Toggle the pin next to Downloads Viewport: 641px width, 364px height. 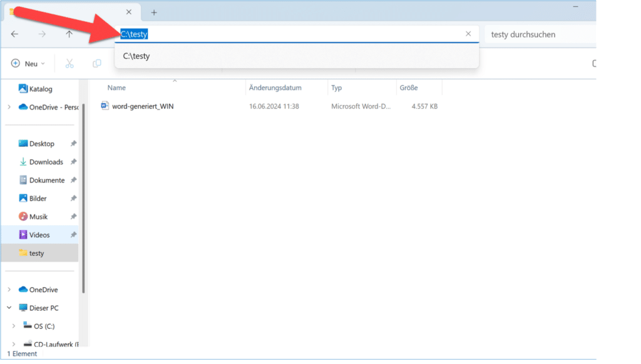[73, 162]
